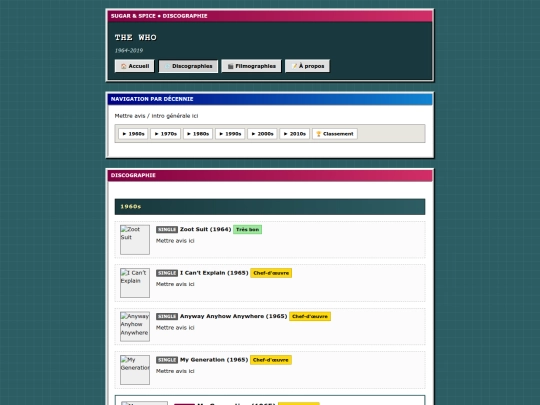Click Chef-d'œuvre badge for My Generation single
This screenshot has height=405, width=540.
[x=271, y=360]
